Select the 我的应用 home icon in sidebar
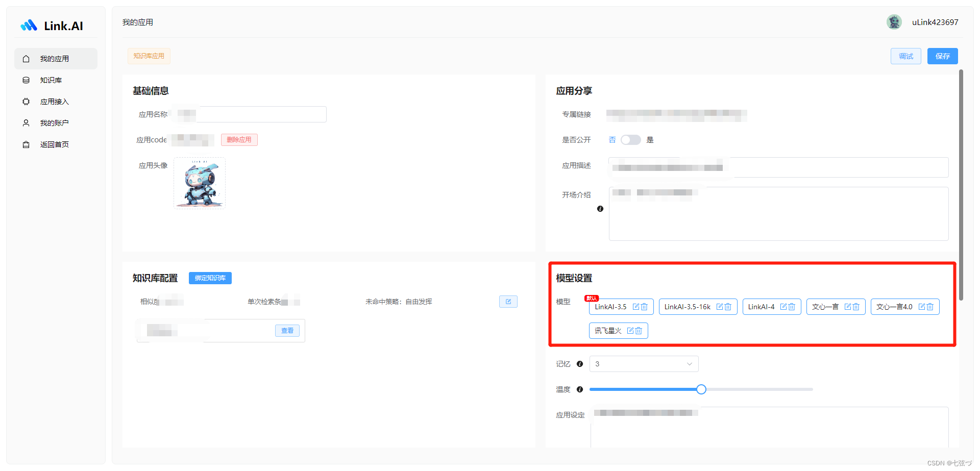Image resolution: width=980 pixels, height=471 pixels. click(x=26, y=58)
